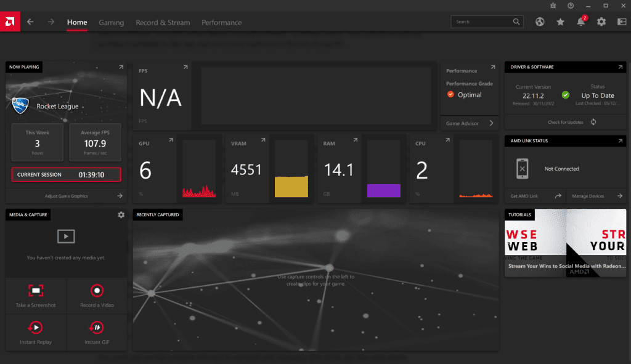631x364 pixels.
Task: Click the AMD logo button
Action: click(x=10, y=22)
